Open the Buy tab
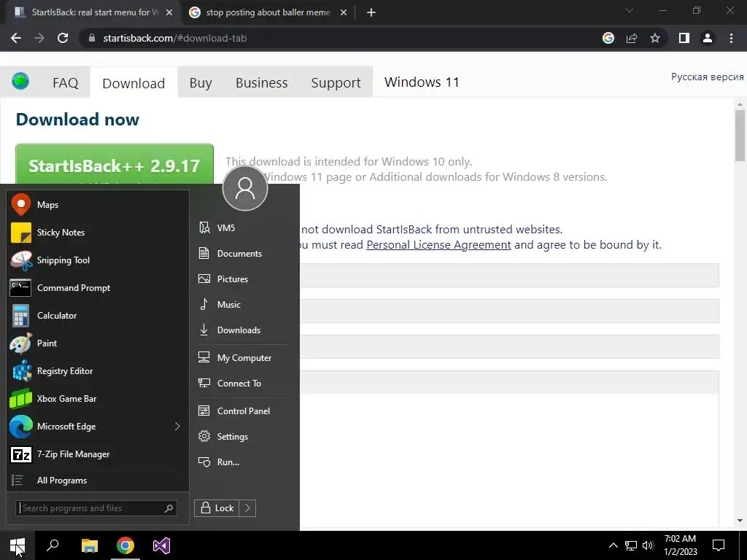This screenshot has width=747, height=560. click(x=201, y=82)
